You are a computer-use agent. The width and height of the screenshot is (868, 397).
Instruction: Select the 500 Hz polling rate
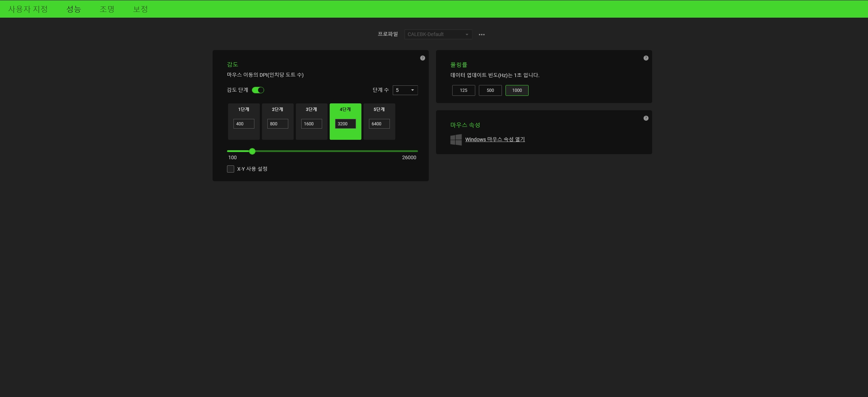[x=490, y=90]
